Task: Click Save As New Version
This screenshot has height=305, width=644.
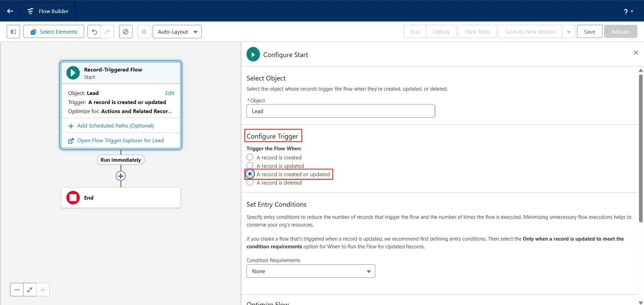Action: tap(530, 32)
